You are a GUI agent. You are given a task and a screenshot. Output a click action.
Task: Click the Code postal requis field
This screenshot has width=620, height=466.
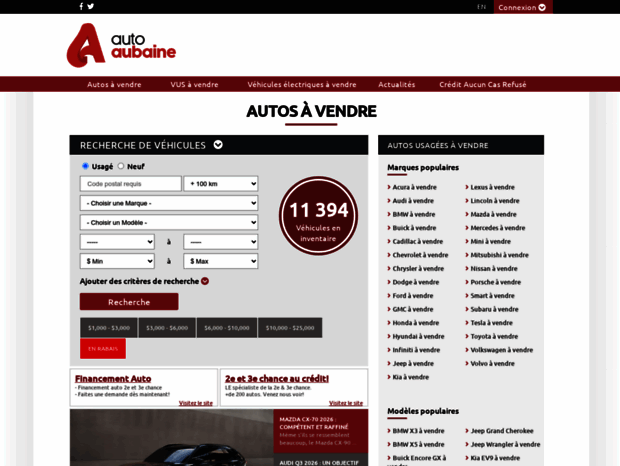[x=130, y=184]
